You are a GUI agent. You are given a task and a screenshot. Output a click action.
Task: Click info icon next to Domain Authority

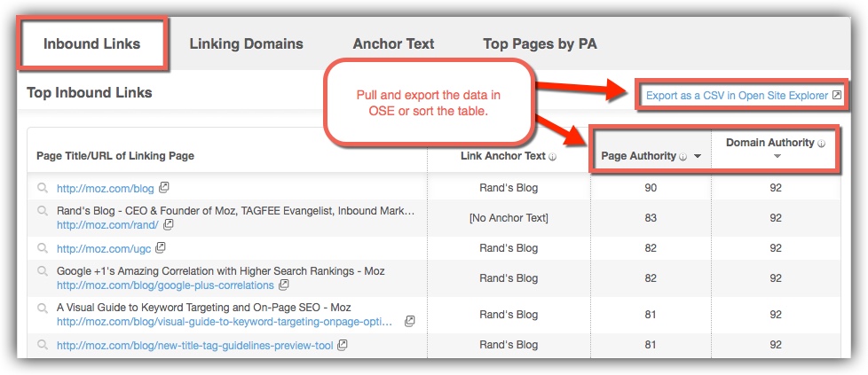pyautogui.click(x=822, y=144)
